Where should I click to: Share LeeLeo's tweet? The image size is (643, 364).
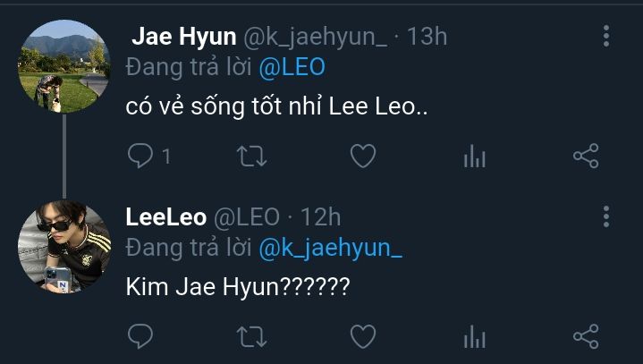pos(585,336)
